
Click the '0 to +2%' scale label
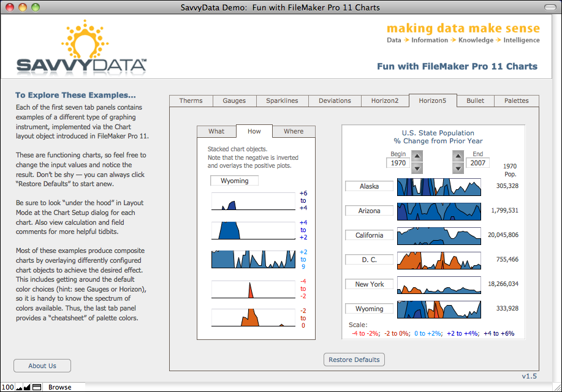pyautogui.click(x=428, y=334)
